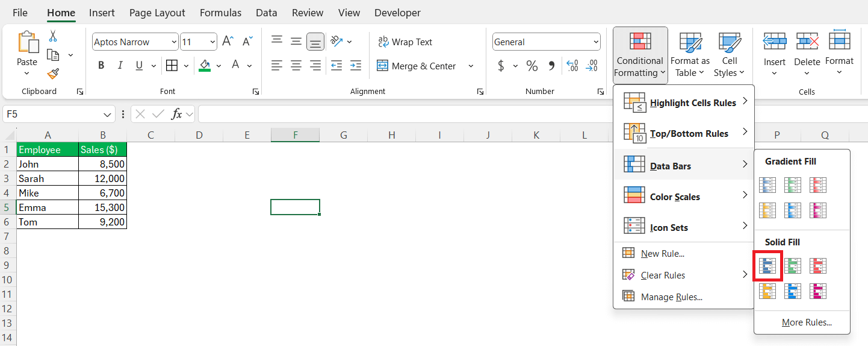Image resolution: width=868 pixels, height=346 pixels.
Task: Apply comma style
Action: click(x=551, y=66)
